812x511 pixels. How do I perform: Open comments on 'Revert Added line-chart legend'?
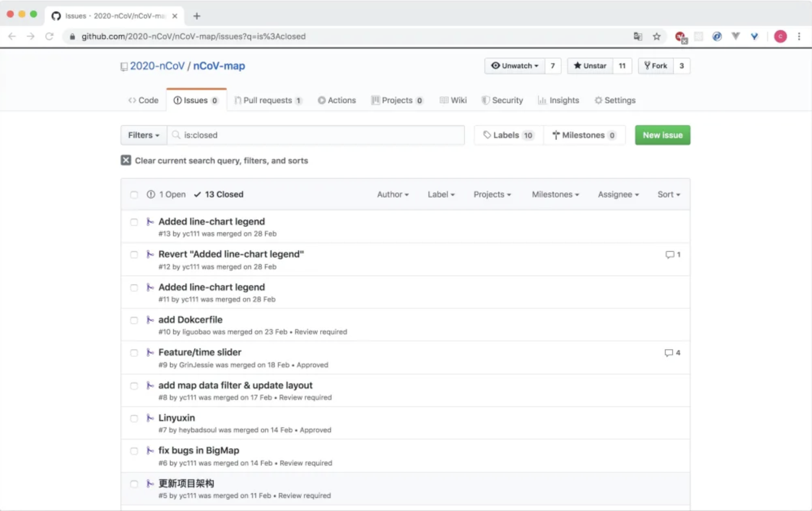pyautogui.click(x=673, y=255)
